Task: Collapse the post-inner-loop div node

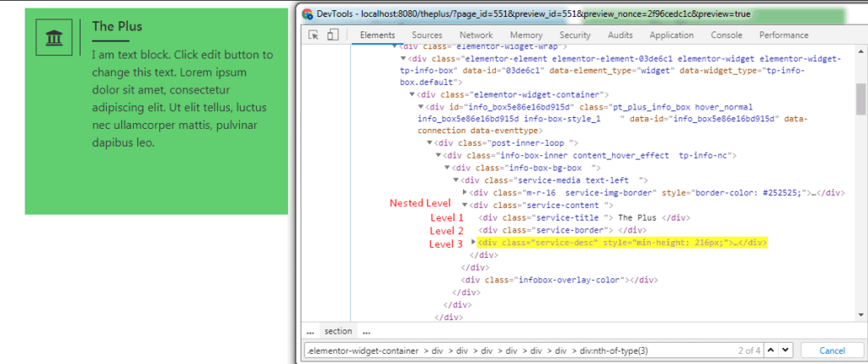Action: 429,143
